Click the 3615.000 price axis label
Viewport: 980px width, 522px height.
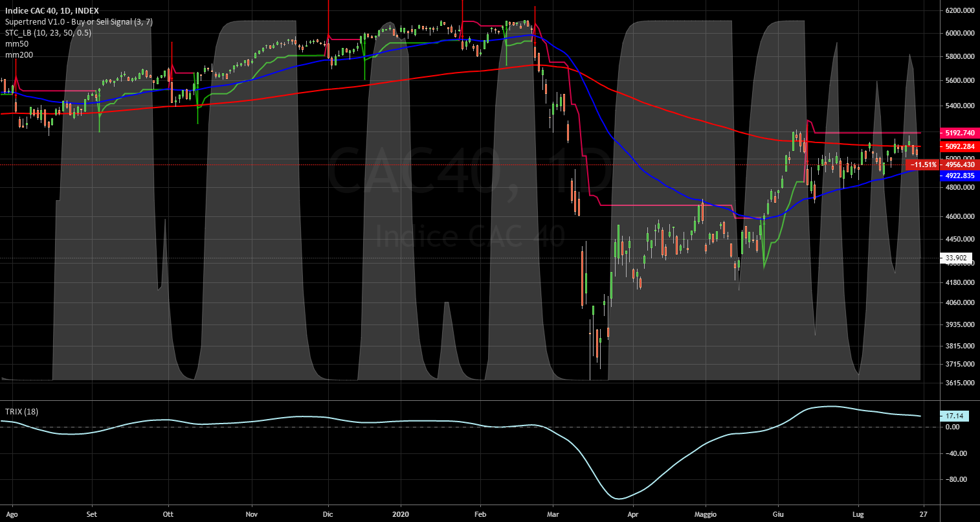click(x=960, y=383)
